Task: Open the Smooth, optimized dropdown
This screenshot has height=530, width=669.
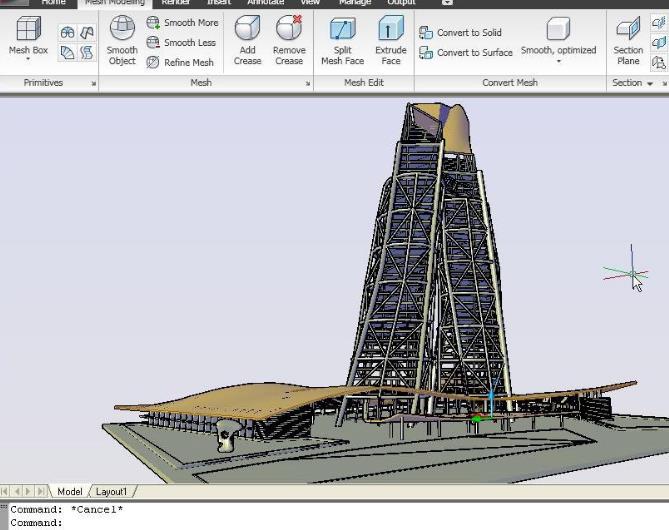Action: coord(558,62)
